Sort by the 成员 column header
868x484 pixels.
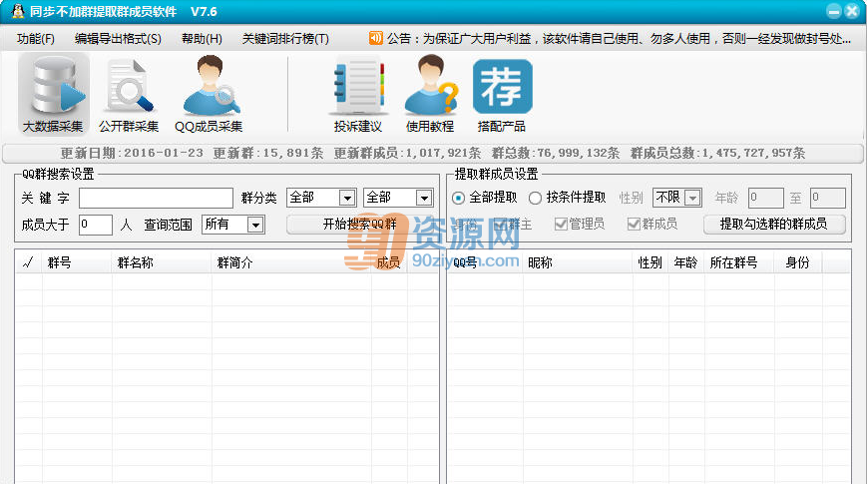tap(389, 262)
